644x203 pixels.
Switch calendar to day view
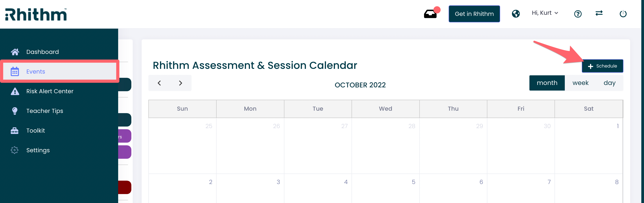pos(609,83)
